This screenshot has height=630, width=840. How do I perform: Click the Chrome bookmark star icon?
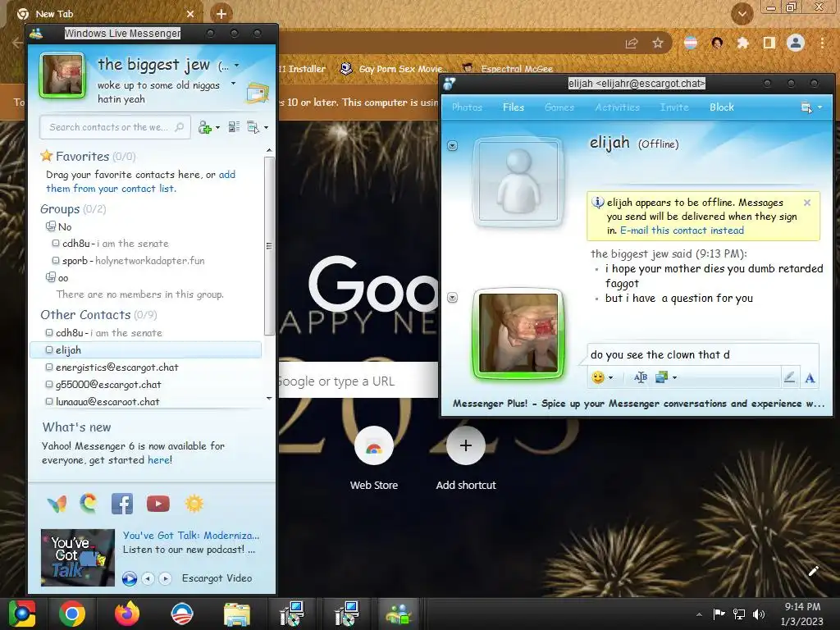(x=658, y=43)
